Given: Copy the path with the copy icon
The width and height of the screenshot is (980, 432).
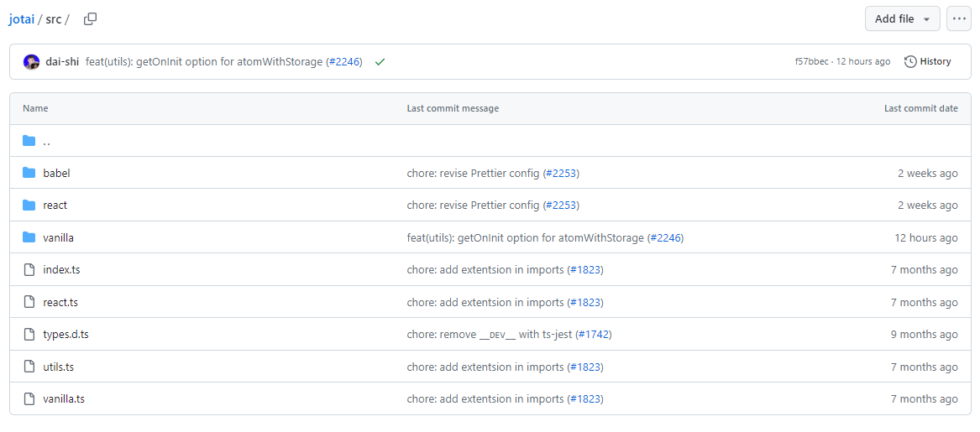Looking at the screenshot, I should tap(91, 19).
